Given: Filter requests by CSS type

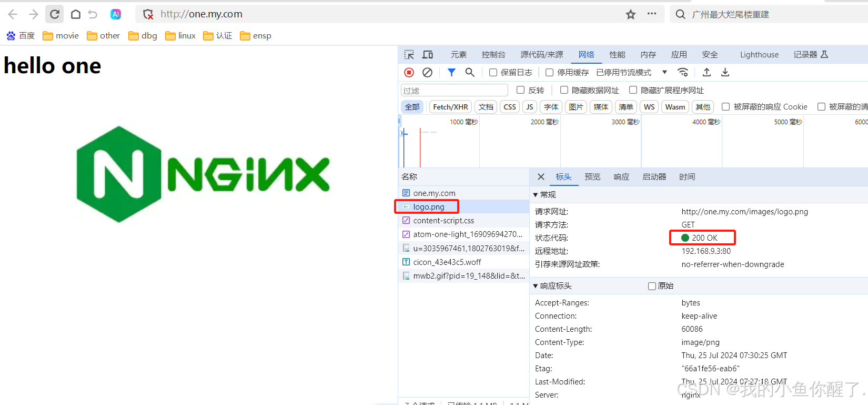Looking at the screenshot, I should 510,107.
